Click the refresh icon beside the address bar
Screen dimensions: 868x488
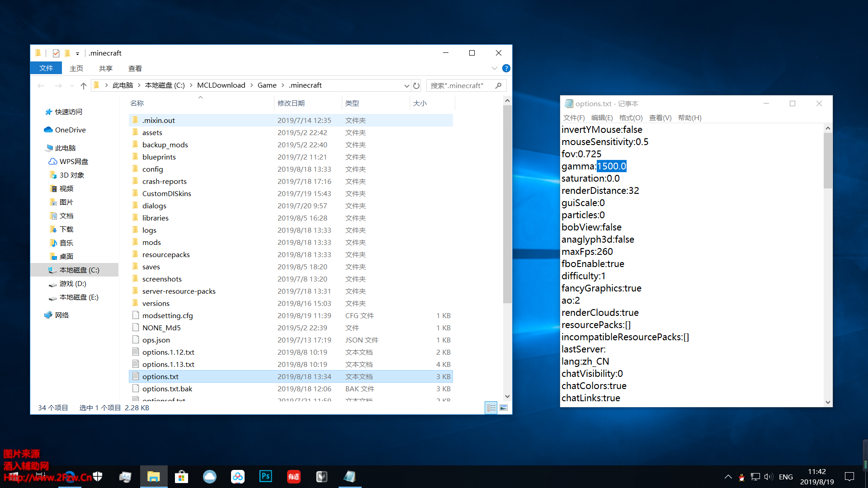pos(416,85)
